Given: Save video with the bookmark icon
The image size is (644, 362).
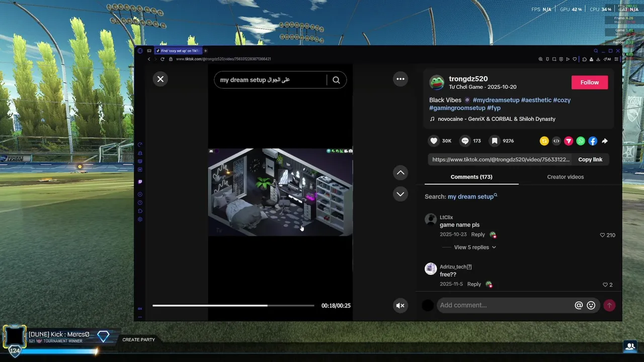Looking at the screenshot, I should tap(495, 141).
